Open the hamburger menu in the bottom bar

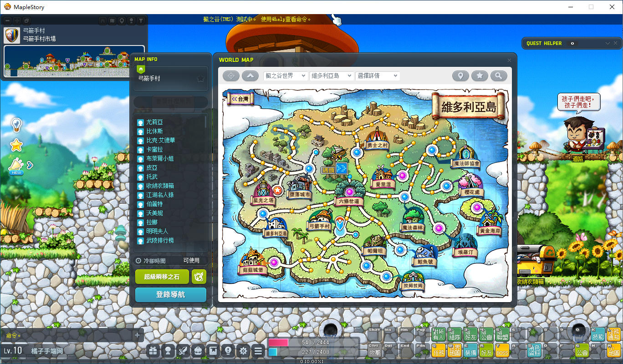[x=259, y=351]
